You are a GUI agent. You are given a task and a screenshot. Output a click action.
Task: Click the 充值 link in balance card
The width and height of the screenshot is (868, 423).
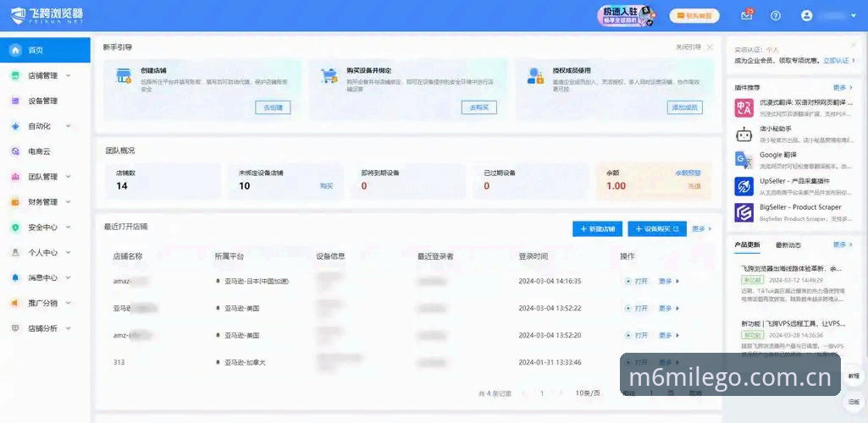click(694, 187)
